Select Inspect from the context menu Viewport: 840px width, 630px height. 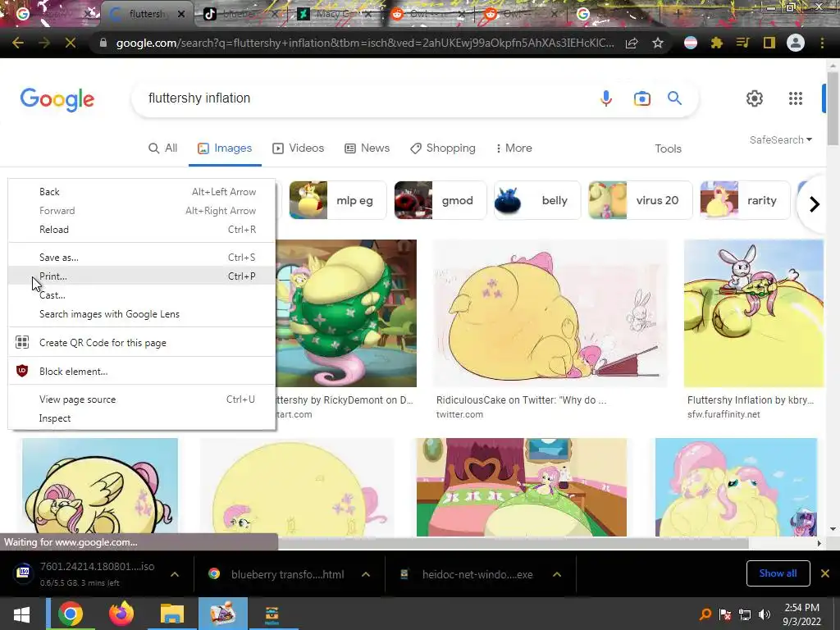142,418
